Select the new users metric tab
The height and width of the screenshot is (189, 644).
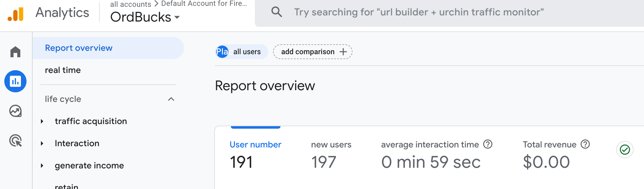(331, 145)
